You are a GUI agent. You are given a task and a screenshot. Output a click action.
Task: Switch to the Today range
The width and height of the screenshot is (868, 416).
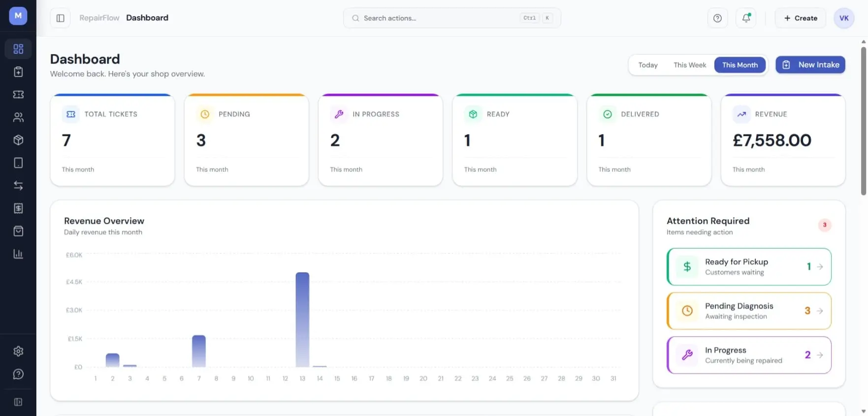click(x=648, y=65)
